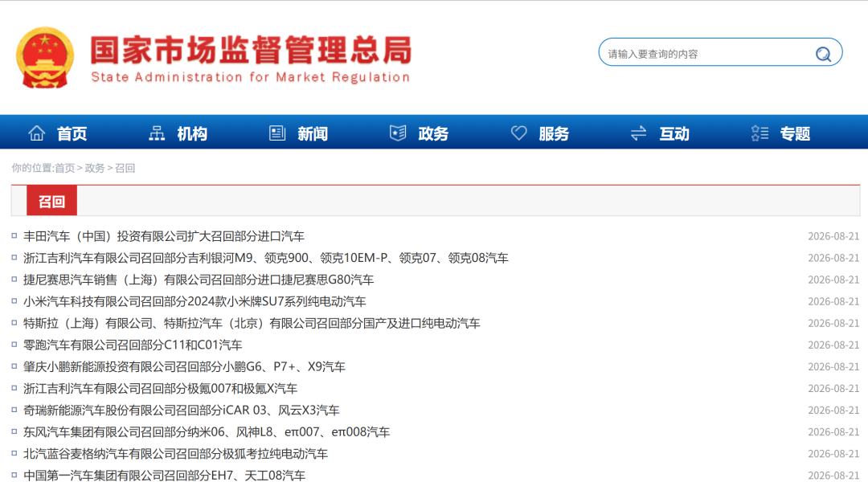Click the arrows icon beside 互动
Image resolution: width=868 pixels, height=482 pixels.
(x=638, y=133)
